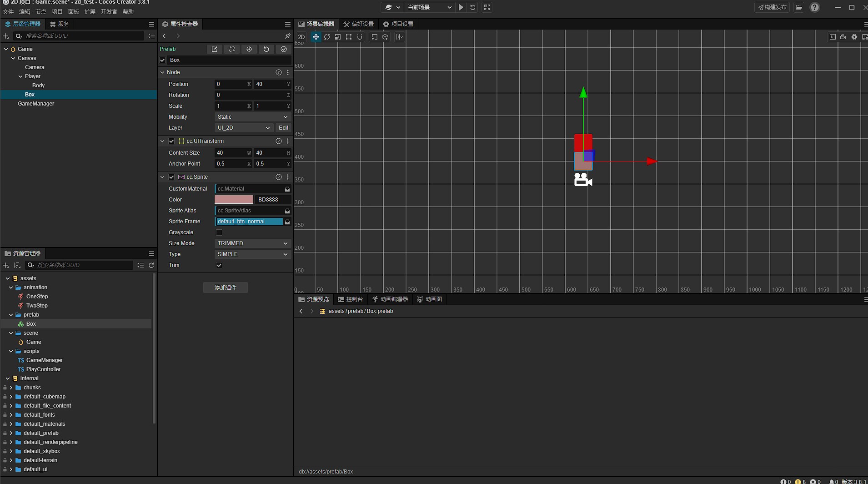Viewport: 868px width, 484px height.
Task: Refresh the assets panel
Action: pos(151,265)
